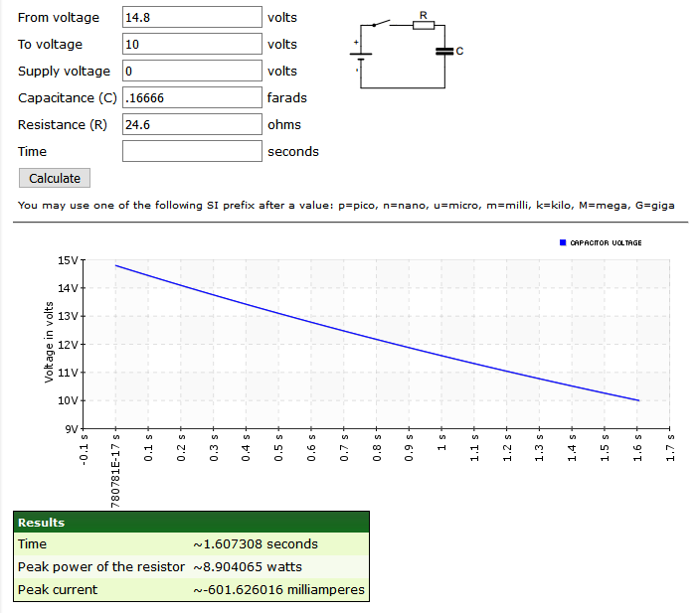The height and width of the screenshot is (613, 700).
Task: Select the To voltage input box
Action: [191, 45]
